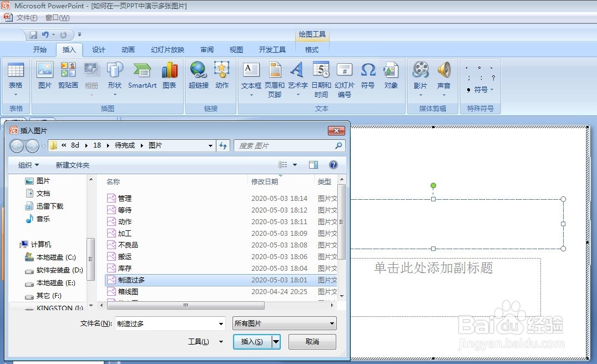Click subtitle placeholder 单击此处添加副标题
The height and width of the screenshot is (364, 597).
433,267
